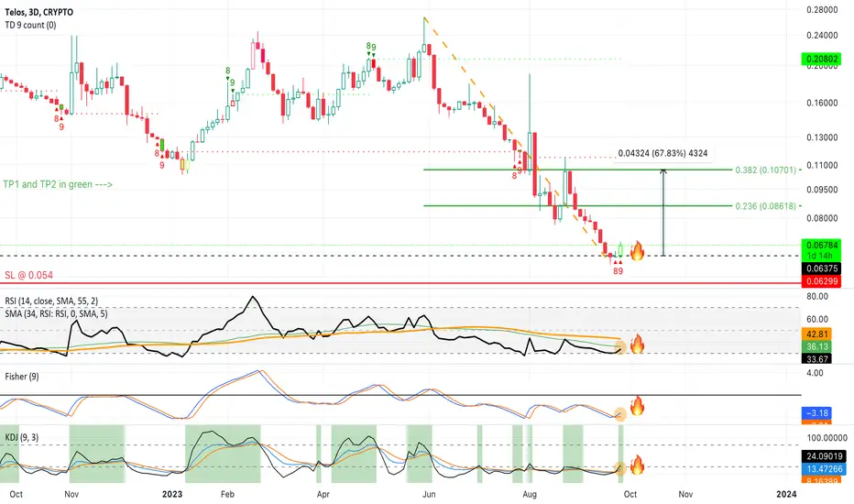This screenshot has width=854, height=504.
Task: Click the '1d 14h' bar countdown
Action: pos(821,256)
